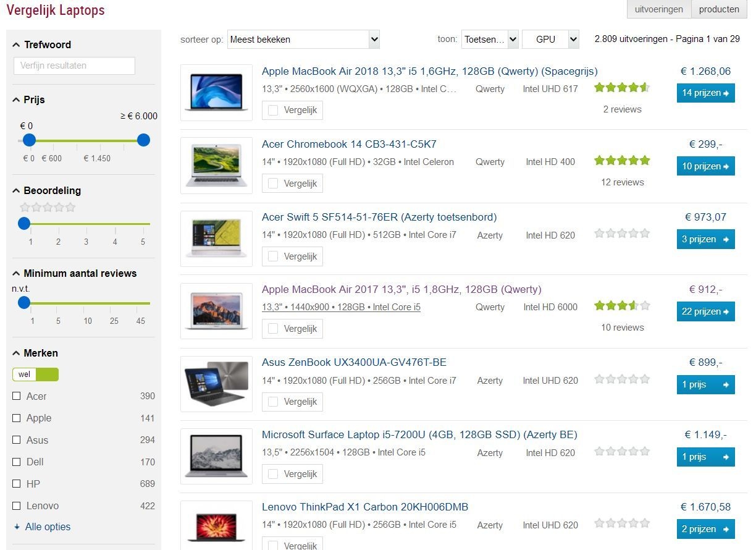Click the Verfijn resultaten search field
This screenshot has width=756, height=550.
(74, 66)
